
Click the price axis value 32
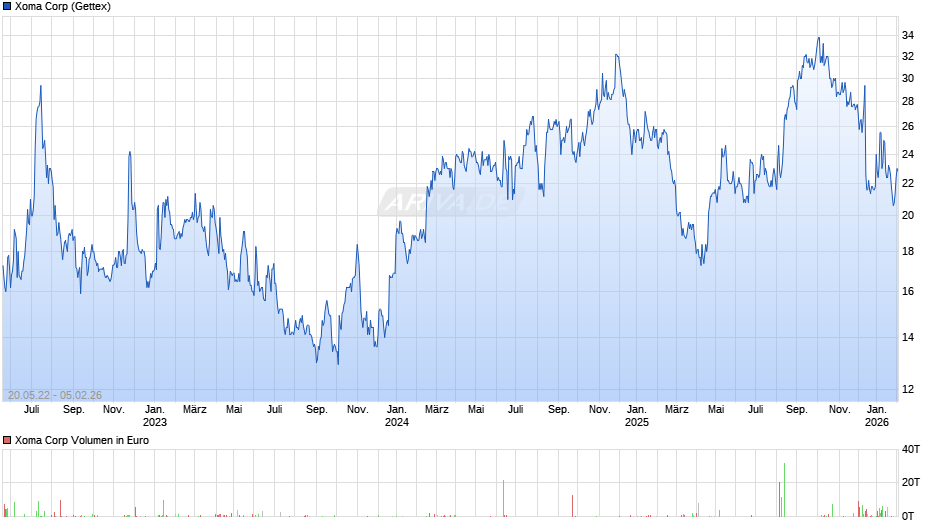pyautogui.click(x=908, y=56)
